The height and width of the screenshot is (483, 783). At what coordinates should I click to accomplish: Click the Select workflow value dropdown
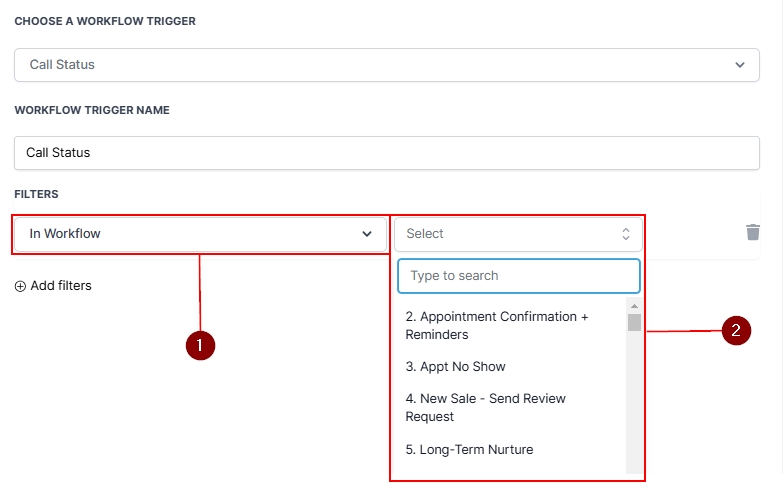tap(517, 234)
